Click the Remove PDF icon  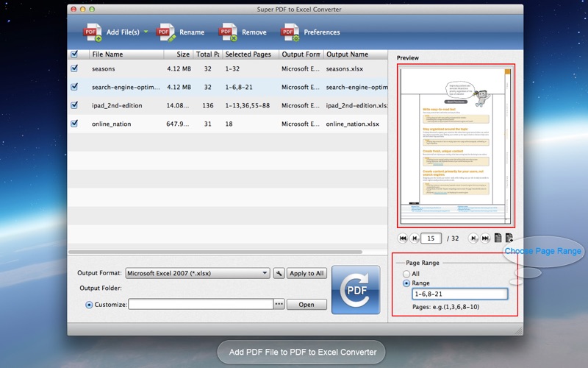click(x=228, y=32)
